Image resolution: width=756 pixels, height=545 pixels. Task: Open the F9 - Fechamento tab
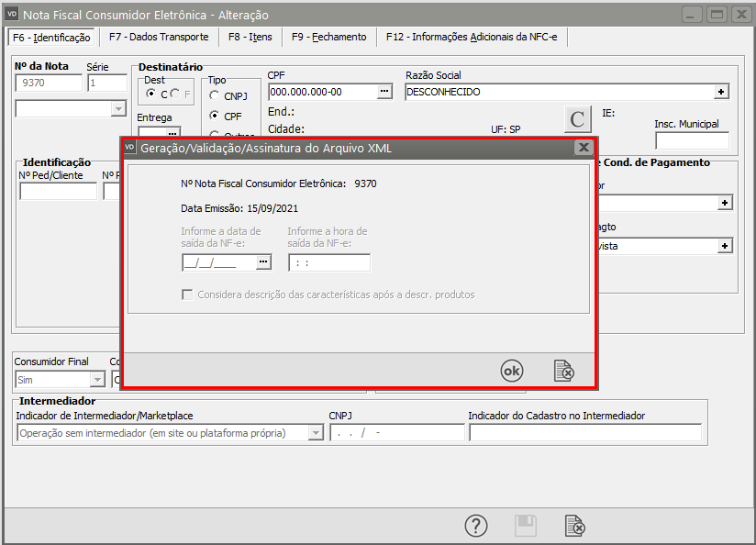click(328, 37)
